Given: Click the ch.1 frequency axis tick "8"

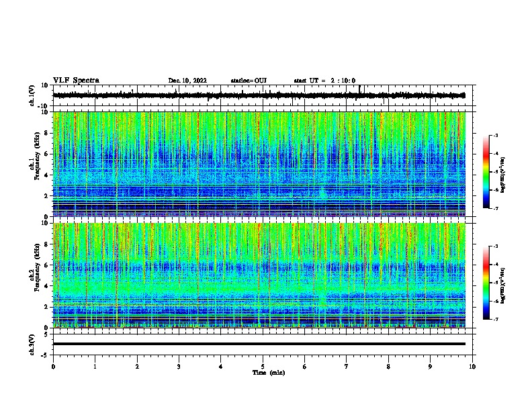Looking at the screenshot, I should pyautogui.click(x=47, y=133).
